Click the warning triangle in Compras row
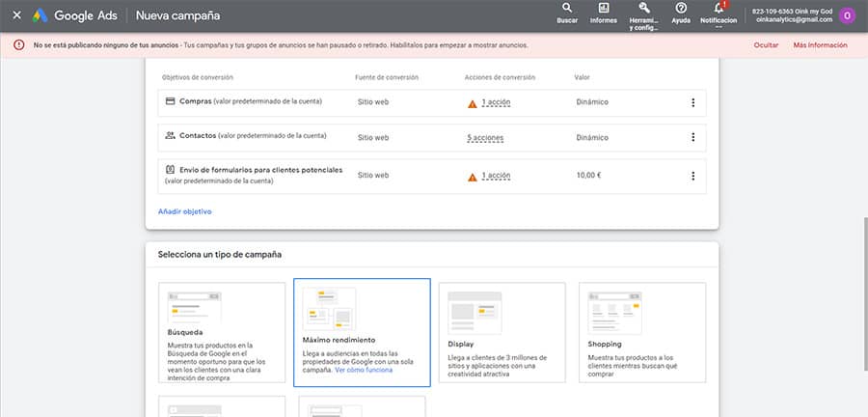868x417 pixels. 473,103
